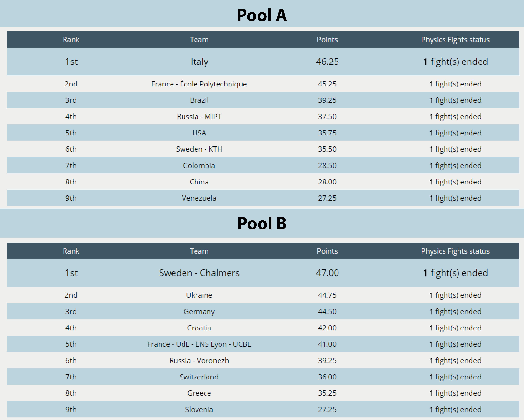The width and height of the screenshot is (524, 420).
Task: Click the Ukraine team name
Action: pyautogui.click(x=199, y=295)
